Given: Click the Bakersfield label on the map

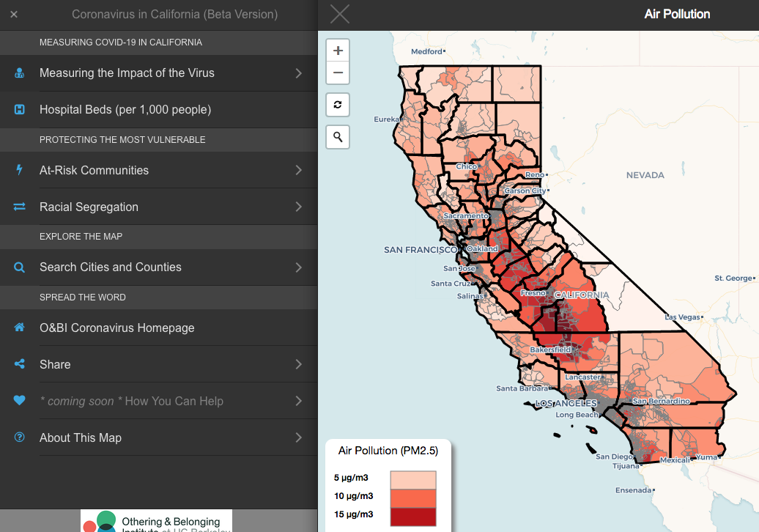Looking at the screenshot, I should click(550, 350).
